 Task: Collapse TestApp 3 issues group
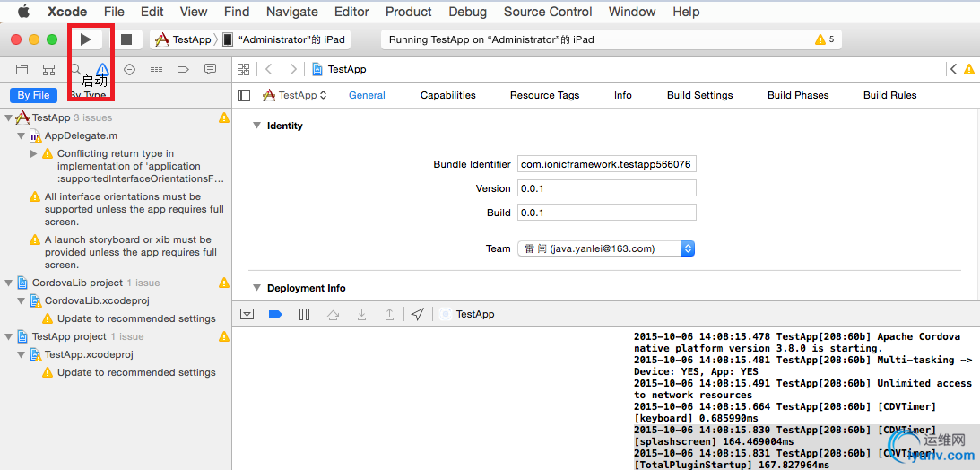8,117
